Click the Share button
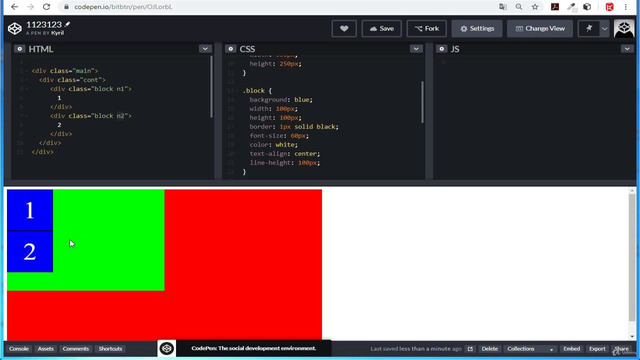 (622, 349)
